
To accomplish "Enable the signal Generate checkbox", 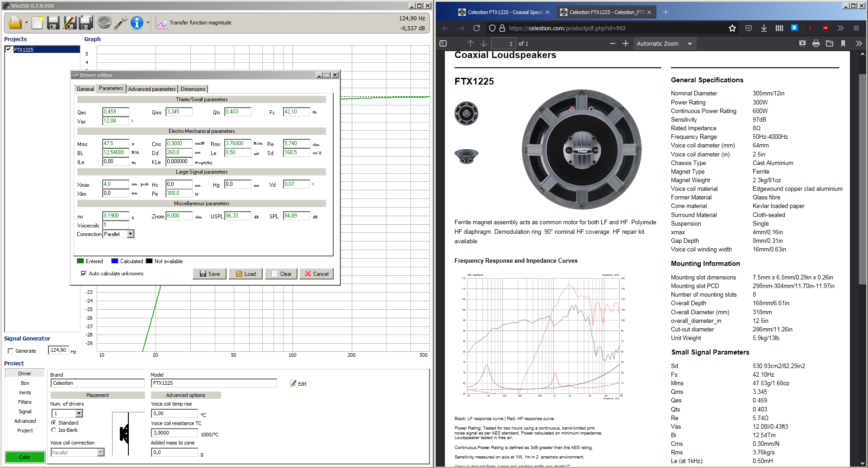I will point(10,351).
